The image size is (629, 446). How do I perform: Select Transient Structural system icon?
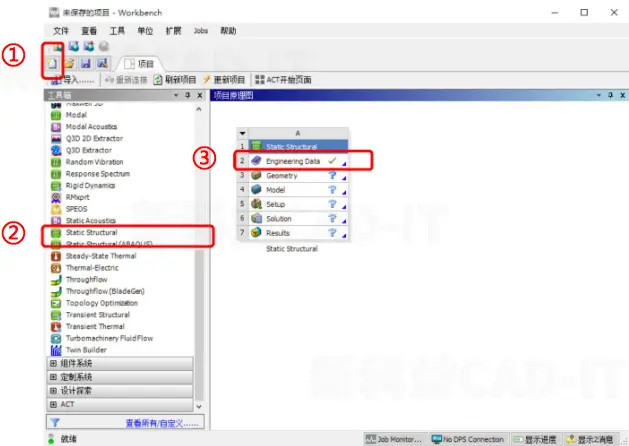[x=56, y=315]
